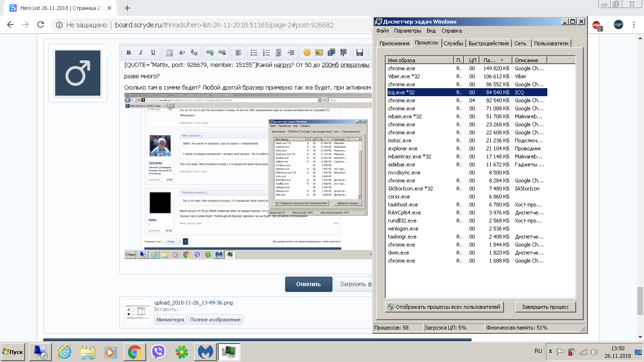Screen dimensions: 644x362
Task: Toggle underline formatting in the editor
Action: [x=153, y=52]
